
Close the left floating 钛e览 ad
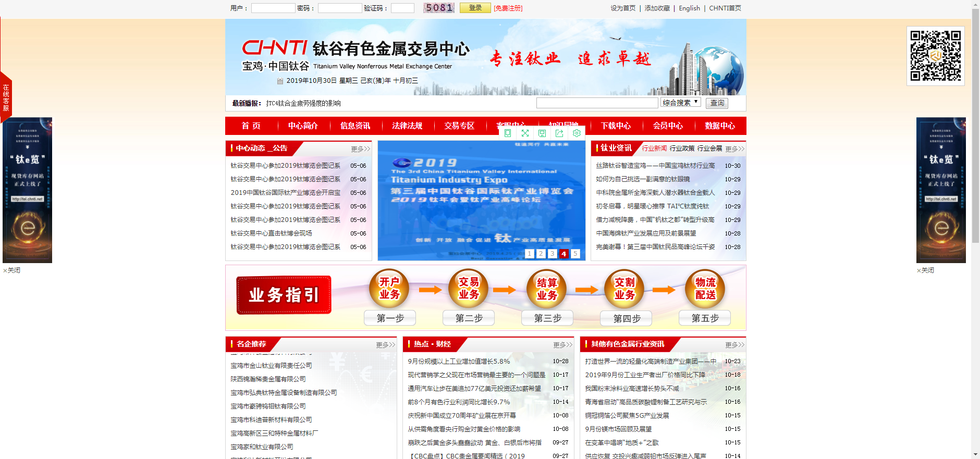pos(11,270)
